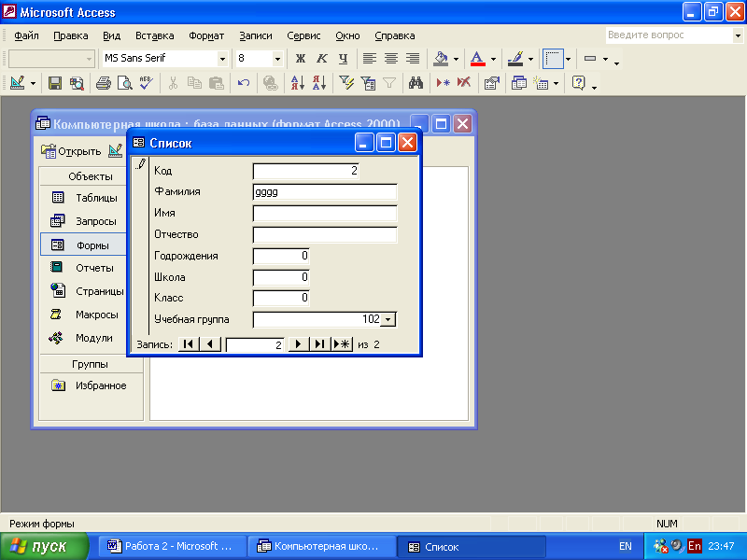Open the Вставка menu
This screenshot has width=747, height=560.
click(154, 35)
